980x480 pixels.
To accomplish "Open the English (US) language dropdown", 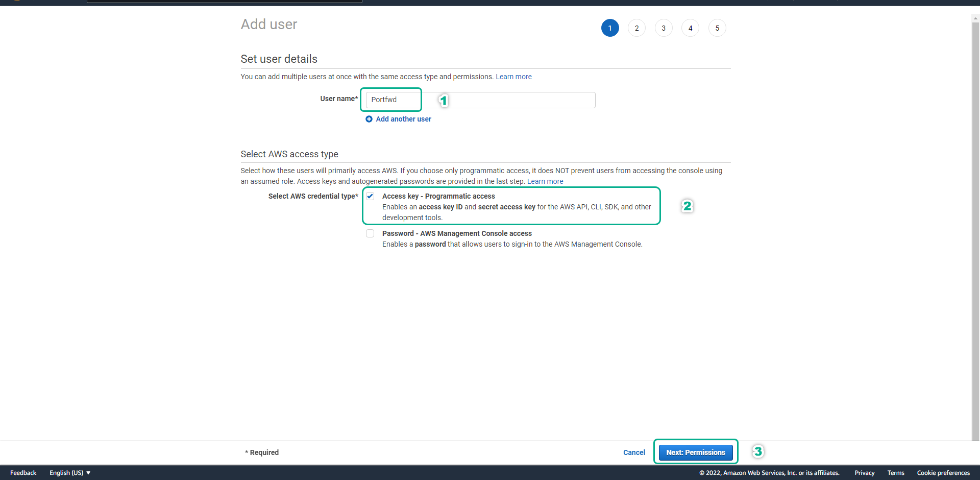I will pos(70,473).
